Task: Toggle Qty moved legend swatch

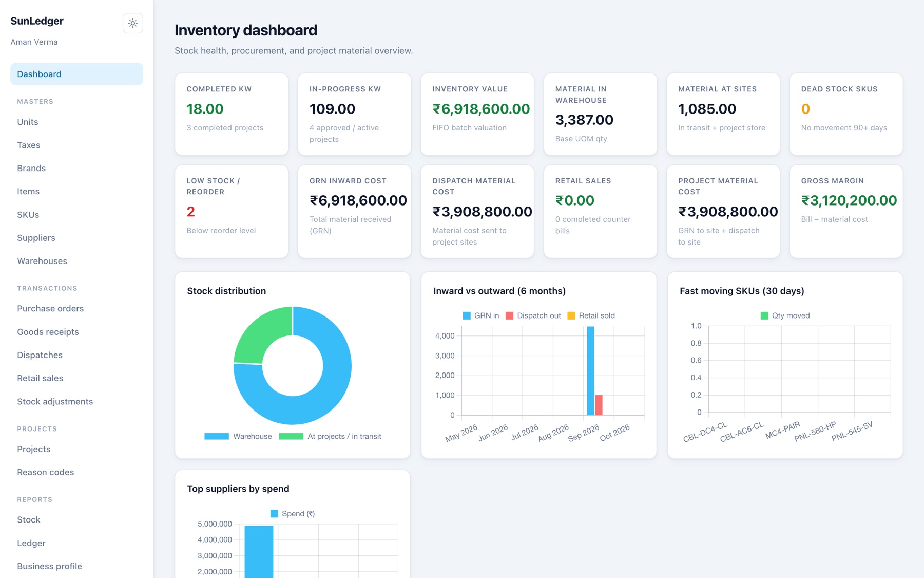Action: [764, 315]
